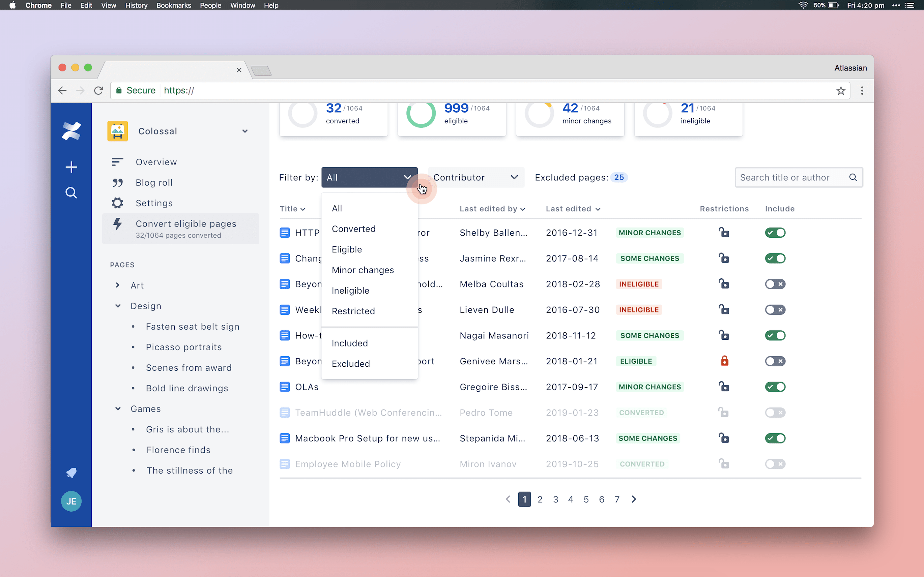
Task: Disable include toggle for HTTP row
Action: tap(775, 233)
